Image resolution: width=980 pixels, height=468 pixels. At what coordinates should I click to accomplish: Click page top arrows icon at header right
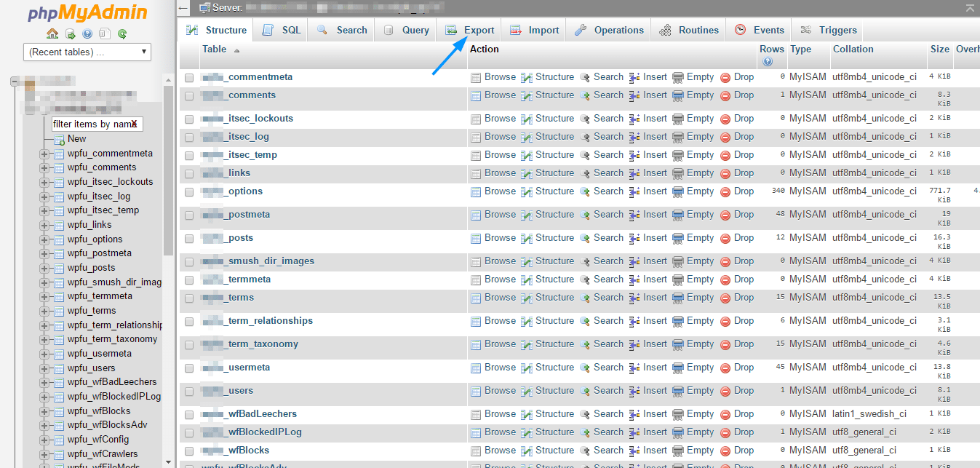(x=969, y=8)
